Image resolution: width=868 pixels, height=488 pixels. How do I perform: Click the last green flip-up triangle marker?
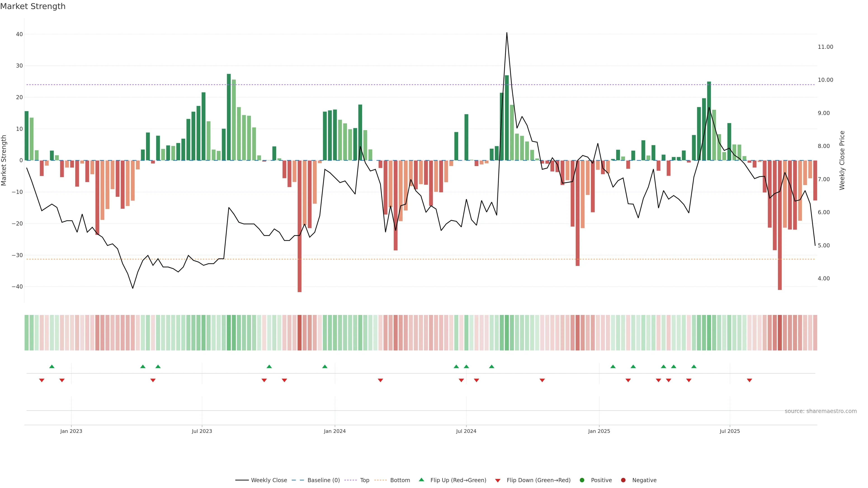(694, 366)
